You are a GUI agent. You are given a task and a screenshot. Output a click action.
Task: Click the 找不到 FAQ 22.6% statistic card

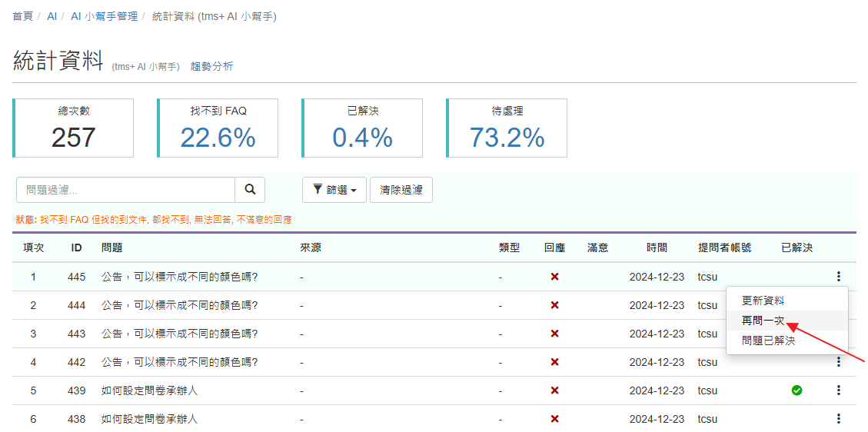(218, 128)
